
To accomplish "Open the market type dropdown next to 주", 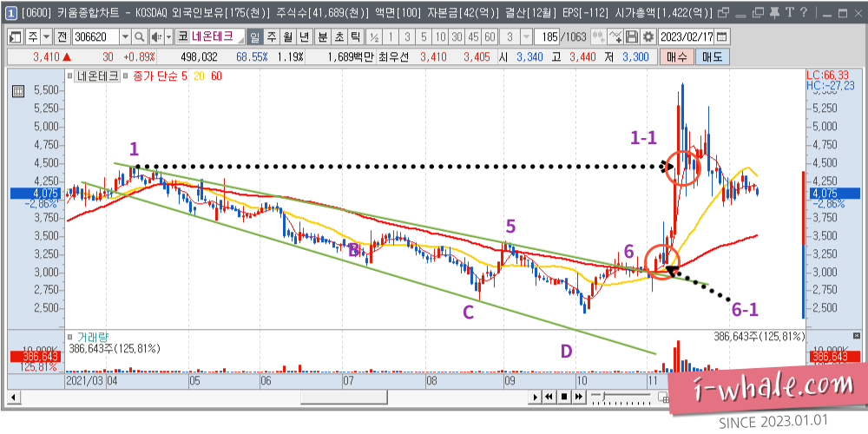I will tap(47, 37).
